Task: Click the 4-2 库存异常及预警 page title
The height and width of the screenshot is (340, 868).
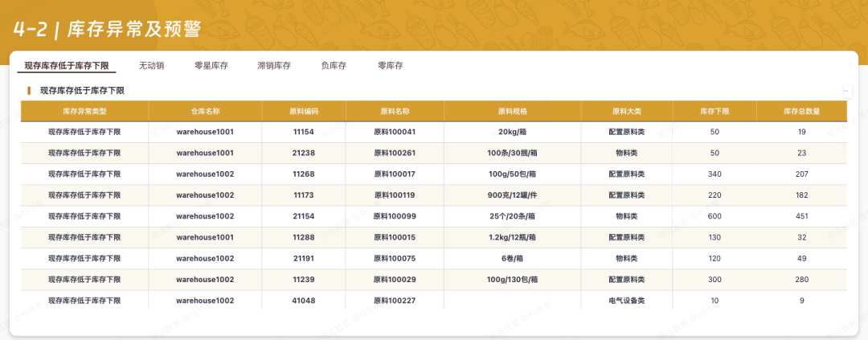Action: [106, 30]
